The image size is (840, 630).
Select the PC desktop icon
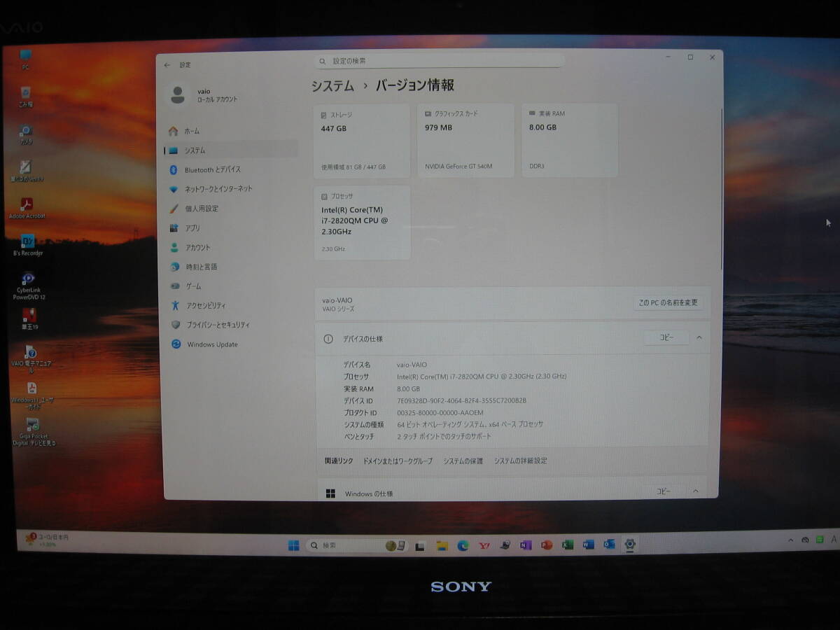[x=25, y=59]
